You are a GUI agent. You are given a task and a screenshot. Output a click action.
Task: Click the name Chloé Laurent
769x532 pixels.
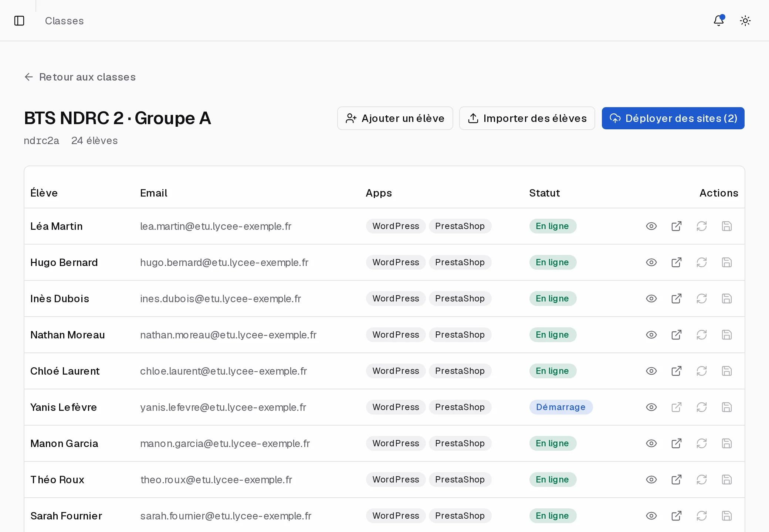coord(65,371)
